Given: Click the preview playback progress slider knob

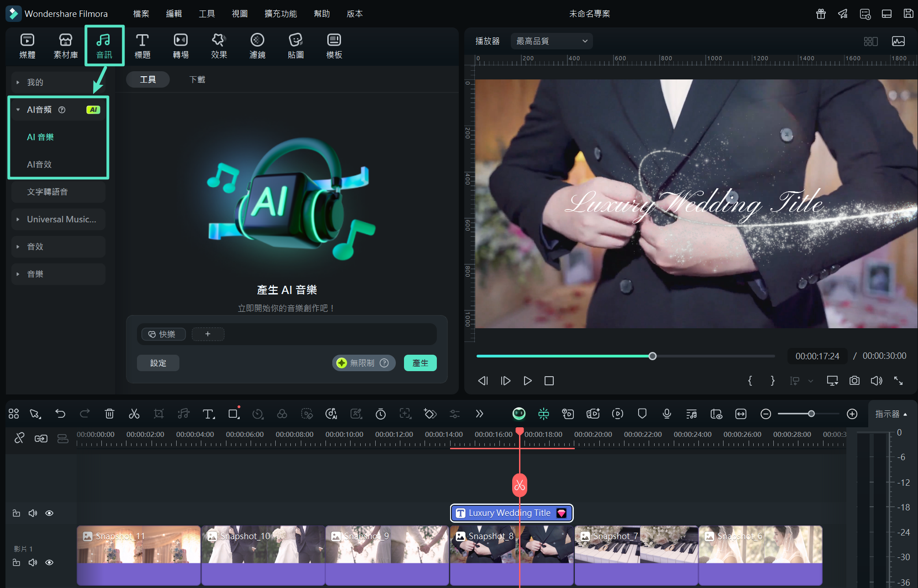Looking at the screenshot, I should [x=652, y=356].
